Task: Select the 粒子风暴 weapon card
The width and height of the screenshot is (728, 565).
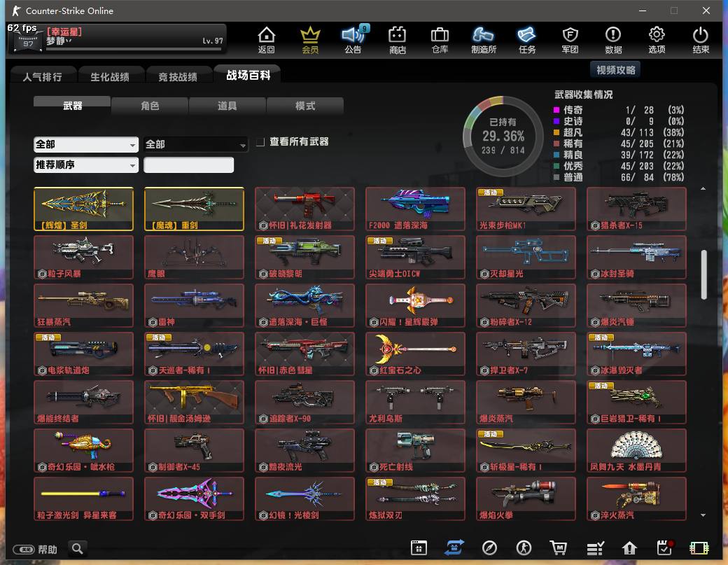Action: (x=83, y=257)
